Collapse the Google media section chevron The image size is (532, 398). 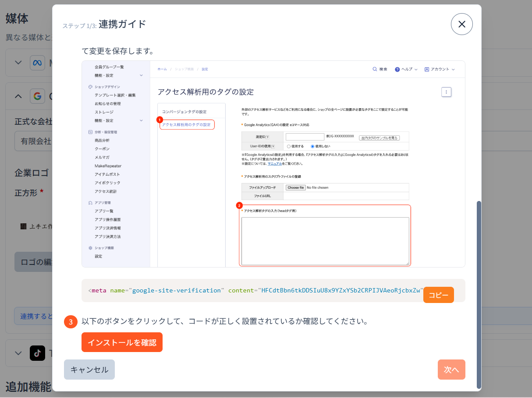coord(18,96)
